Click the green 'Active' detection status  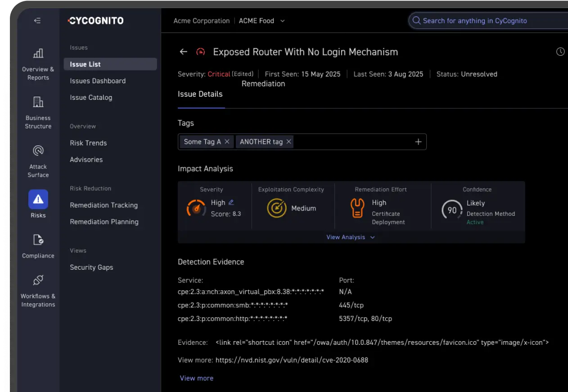click(475, 222)
